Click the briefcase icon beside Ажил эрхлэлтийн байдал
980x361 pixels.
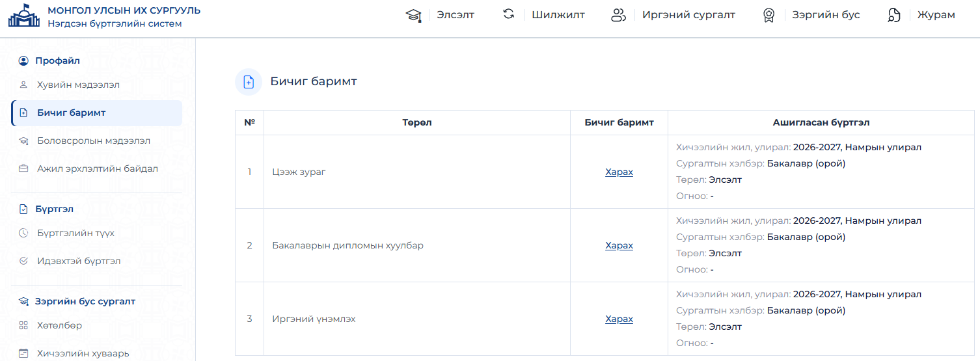pos(23,168)
